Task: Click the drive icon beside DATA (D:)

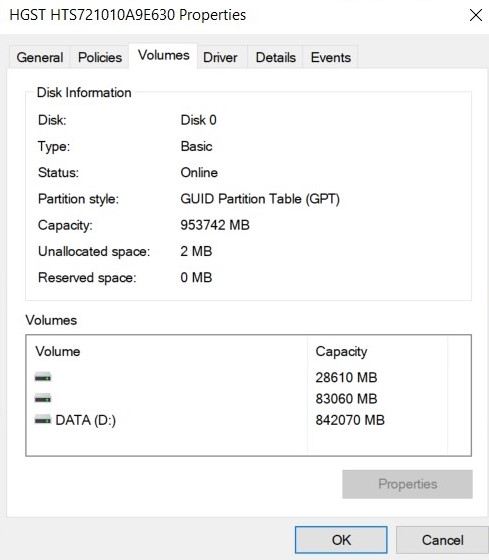Action: 43,420
